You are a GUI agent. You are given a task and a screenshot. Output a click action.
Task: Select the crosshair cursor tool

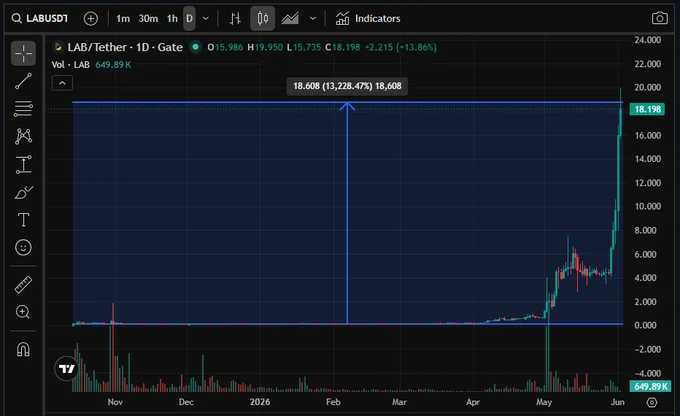pyautogui.click(x=23, y=54)
